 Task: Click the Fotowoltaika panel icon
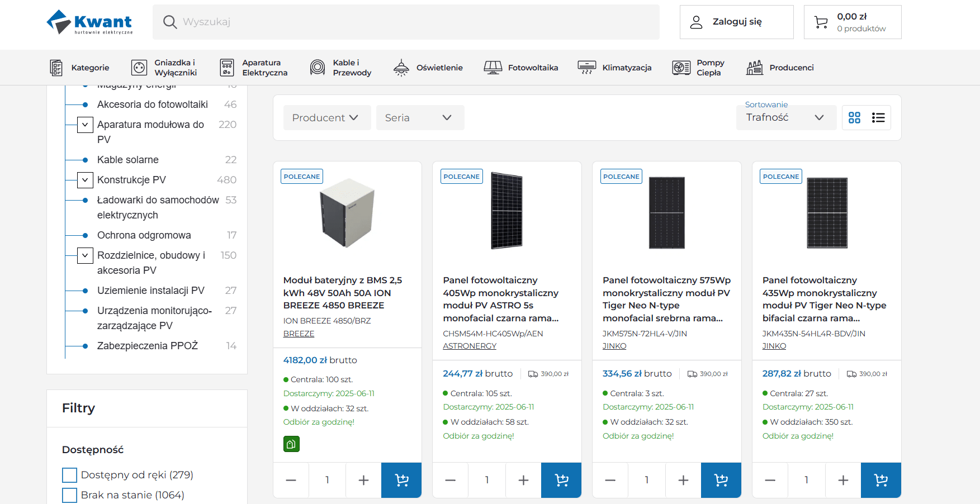point(493,68)
